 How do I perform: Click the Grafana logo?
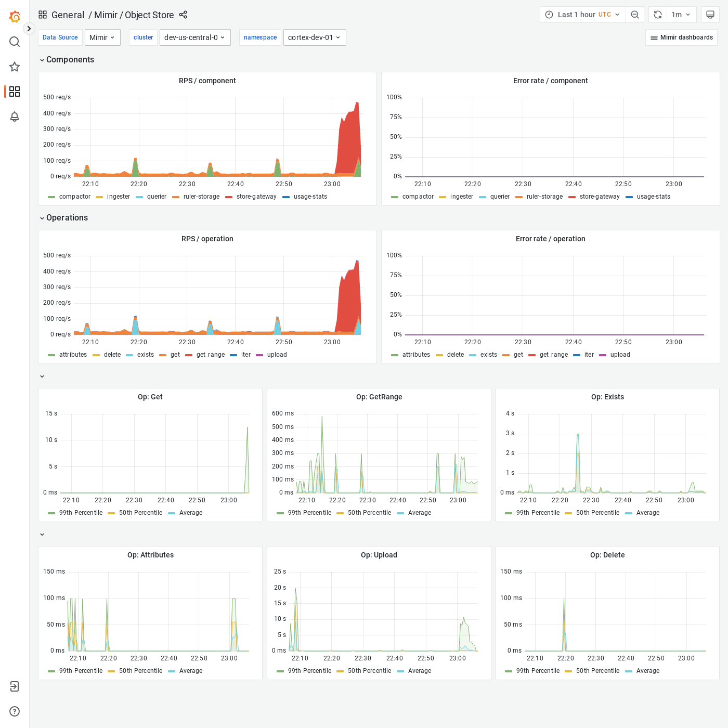tap(15, 16)
